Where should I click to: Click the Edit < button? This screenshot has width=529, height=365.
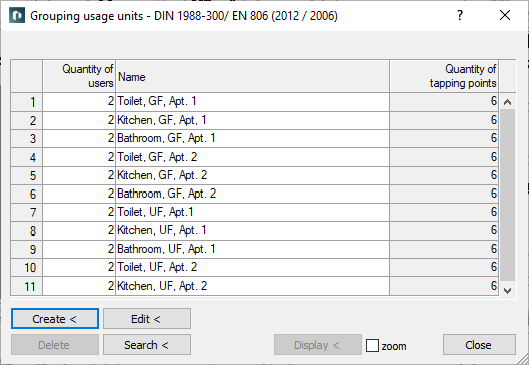(x=147, y=318)
